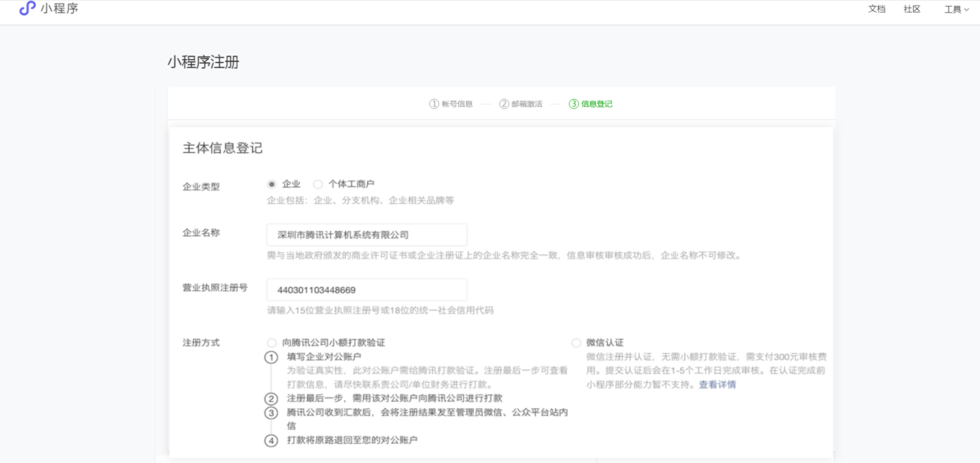The height and width of the screenshot is (463, 980).
Task: Click step 1 帐号信息 in progress bar
Action: [x=451, y=104]
